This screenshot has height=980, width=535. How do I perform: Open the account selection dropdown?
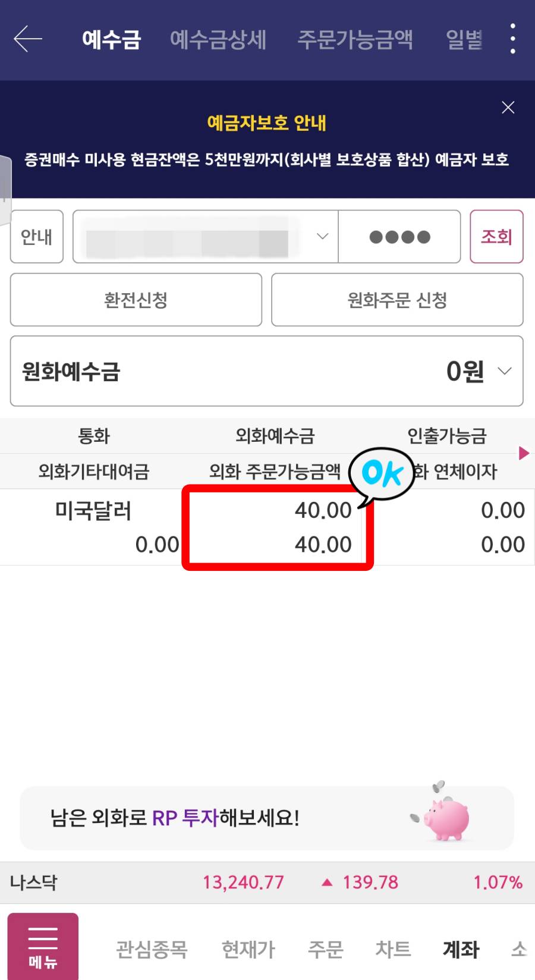coord(322,237)
